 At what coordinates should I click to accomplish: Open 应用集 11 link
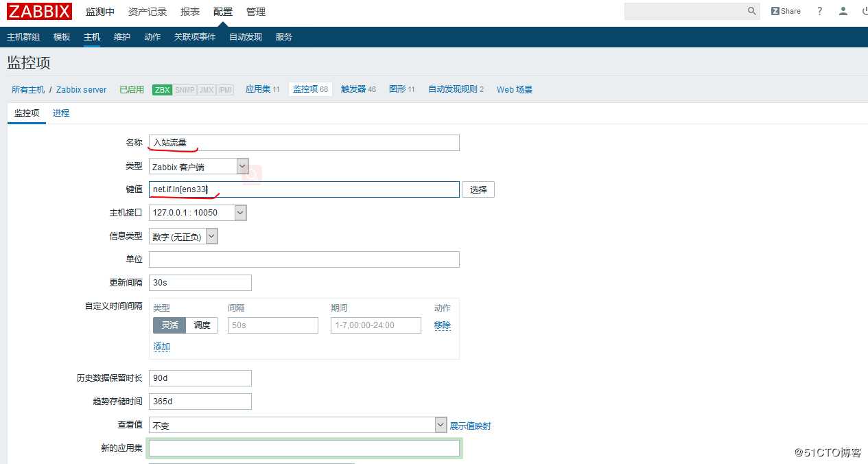pyautogui.click(x=262, y=89)
